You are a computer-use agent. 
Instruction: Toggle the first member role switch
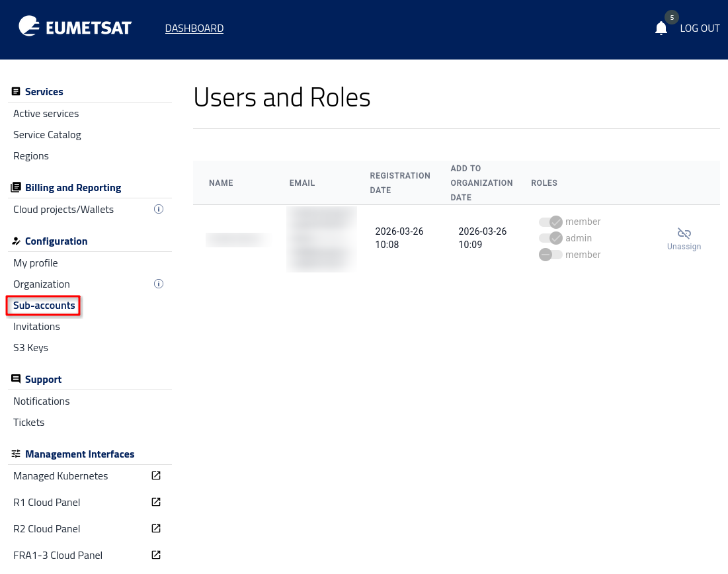click(551, 222)
